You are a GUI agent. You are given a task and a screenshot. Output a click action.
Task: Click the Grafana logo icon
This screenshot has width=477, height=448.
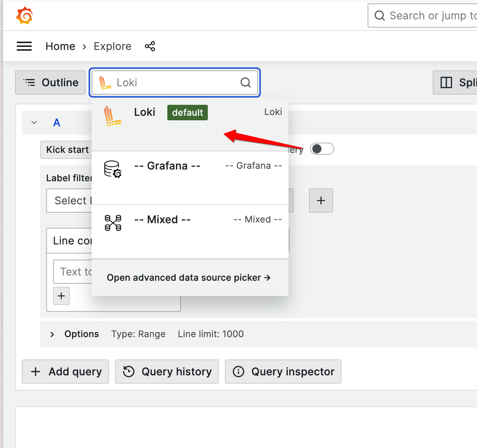25,16
